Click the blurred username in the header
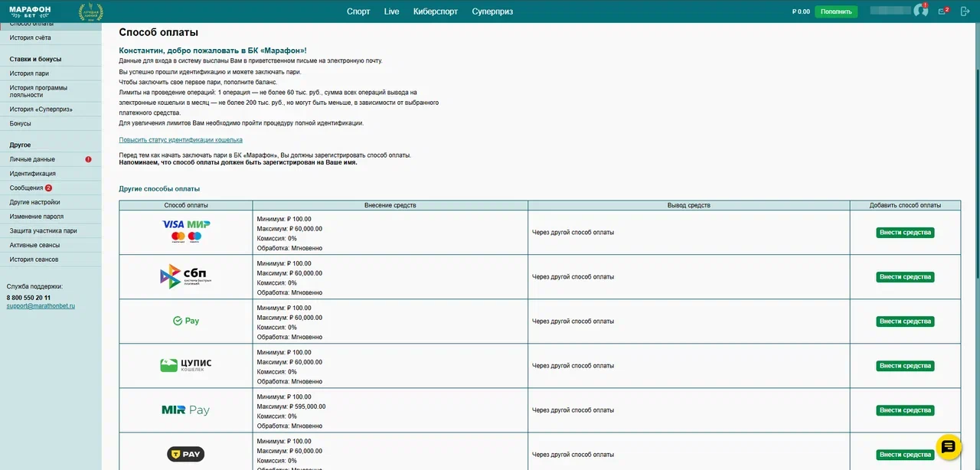980x470 pixels. pos(891,11)
